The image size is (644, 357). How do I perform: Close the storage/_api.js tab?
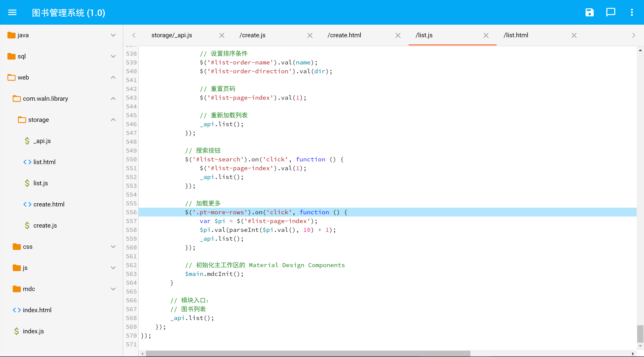222,35
